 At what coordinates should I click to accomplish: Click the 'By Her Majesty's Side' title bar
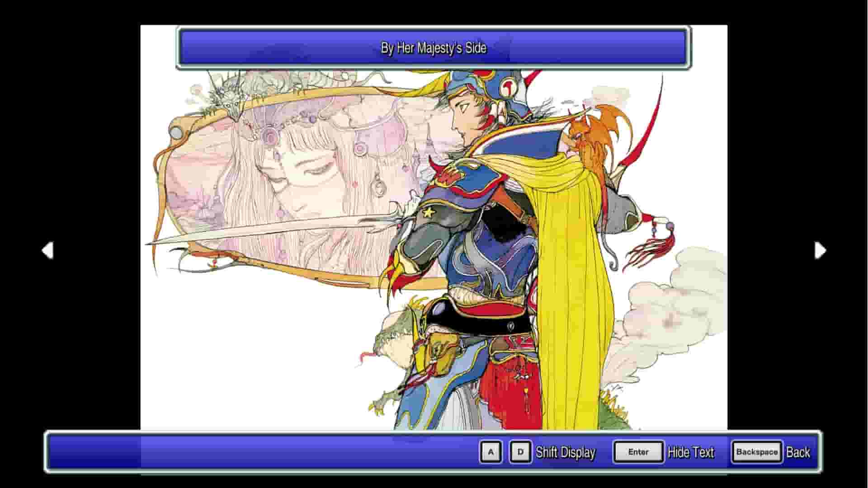point(433,48)
